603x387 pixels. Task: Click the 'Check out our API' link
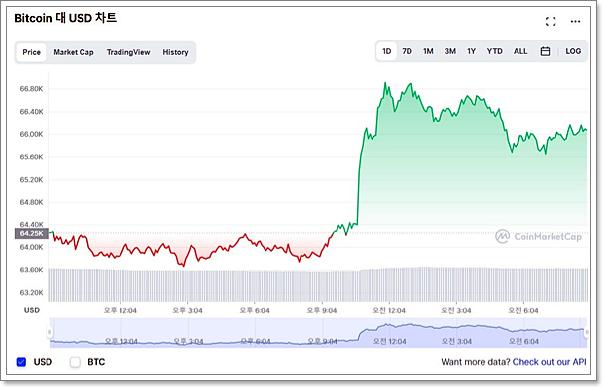[550, 362]
